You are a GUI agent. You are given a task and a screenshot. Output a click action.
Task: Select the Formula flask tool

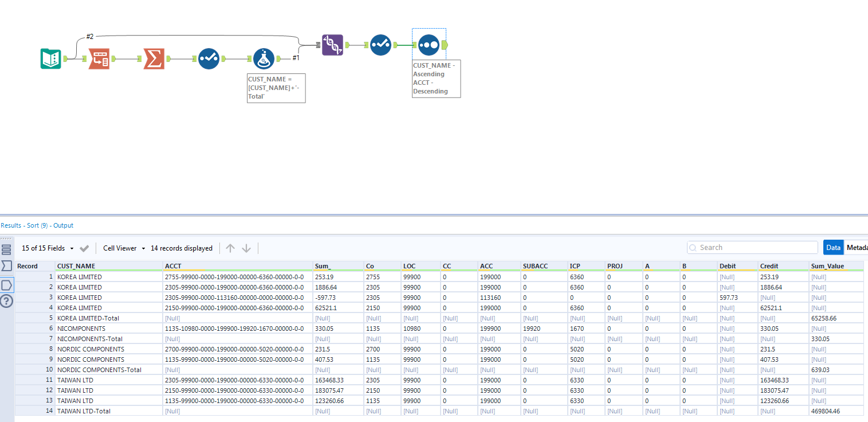(x=264, y=58)
